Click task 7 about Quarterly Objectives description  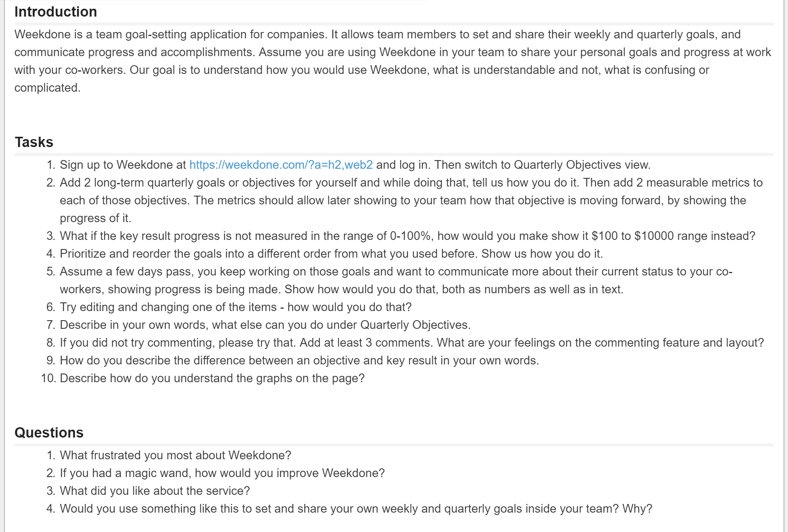click(265, 325)
